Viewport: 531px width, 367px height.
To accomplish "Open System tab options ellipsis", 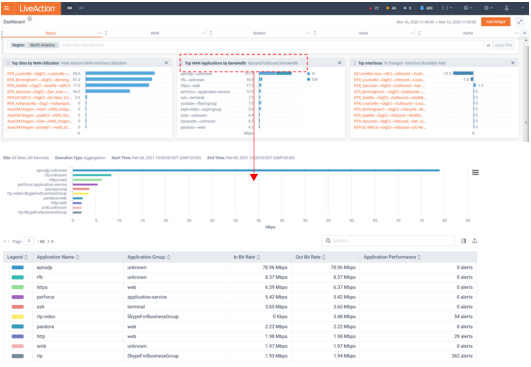I will [308, 33].
